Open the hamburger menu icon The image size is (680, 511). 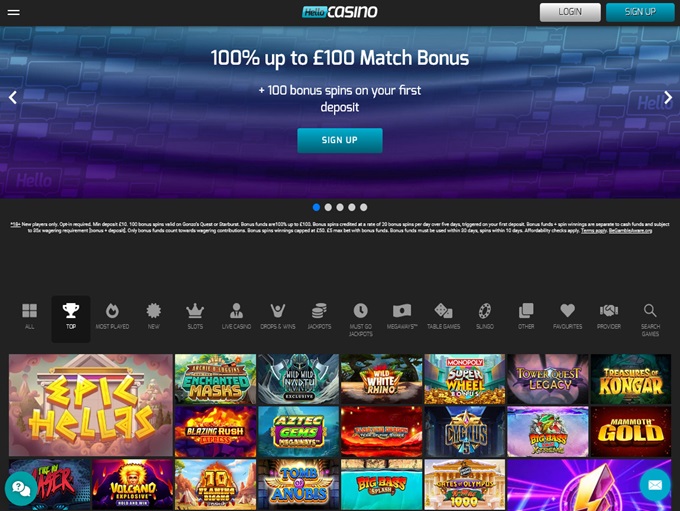tap(13, 12)
